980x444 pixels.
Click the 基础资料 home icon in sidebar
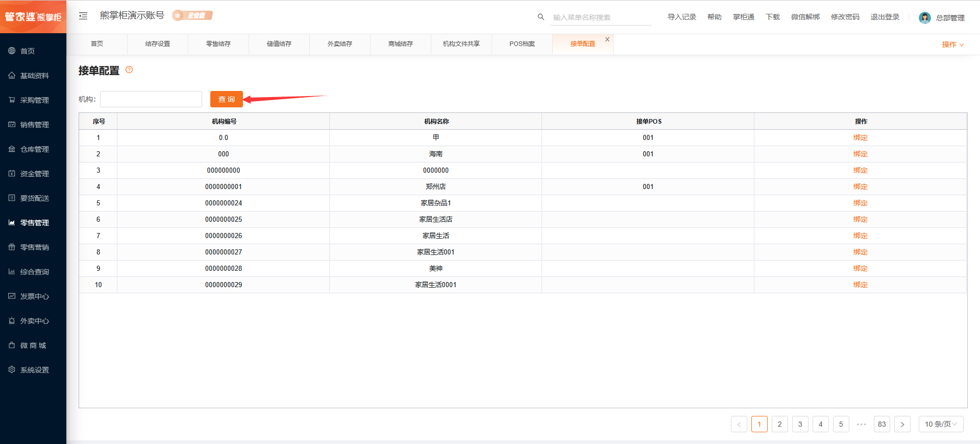12,75
